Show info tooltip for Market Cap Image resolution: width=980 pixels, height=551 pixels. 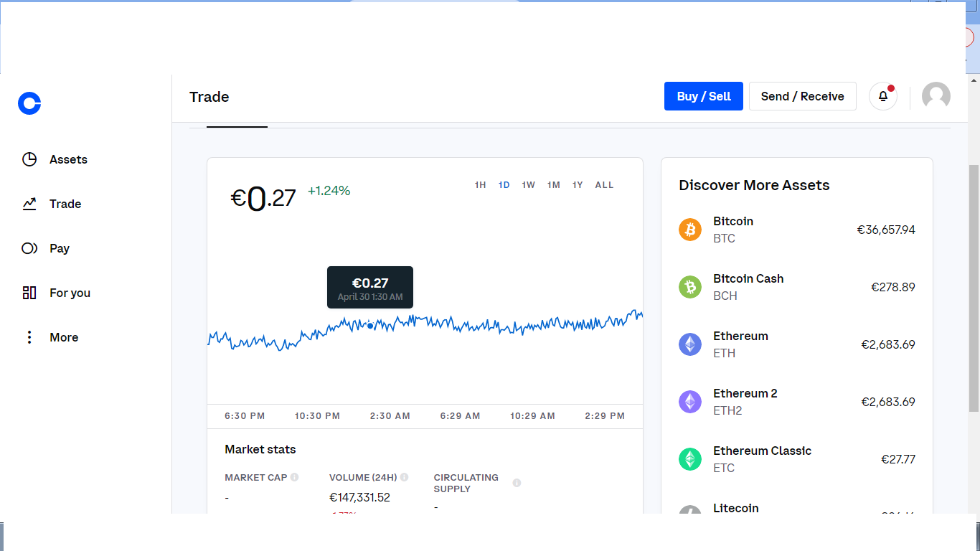tap(294, 477)
